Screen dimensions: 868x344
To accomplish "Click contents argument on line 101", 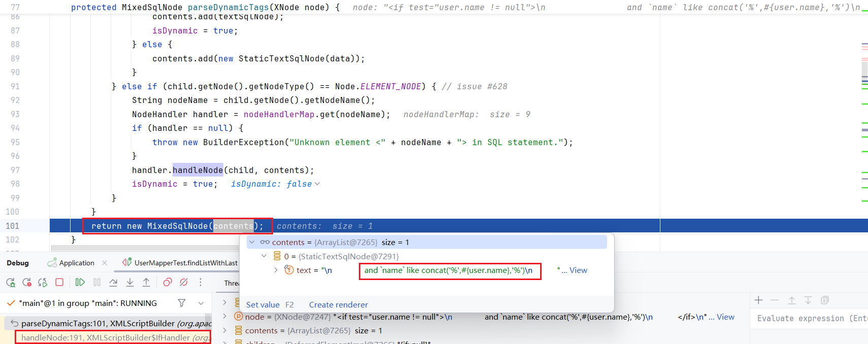I will coord(233,226).
